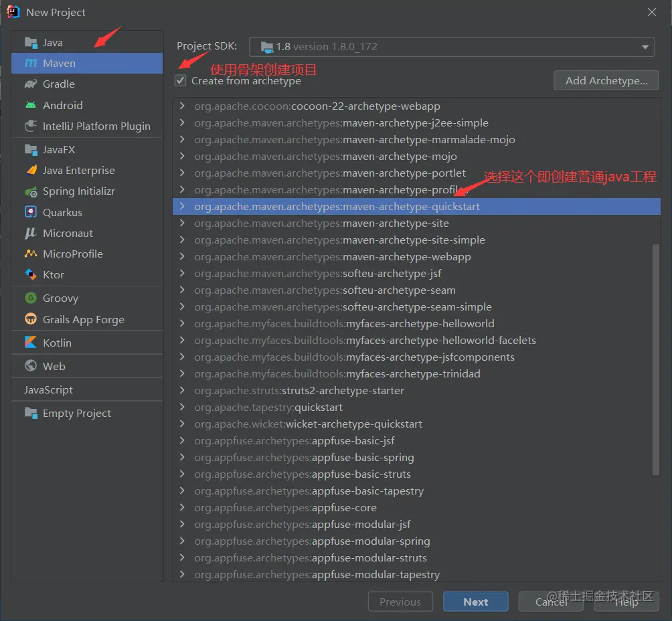Select maven-archetype-portlet row
The image size is (672, 621).
416,173
